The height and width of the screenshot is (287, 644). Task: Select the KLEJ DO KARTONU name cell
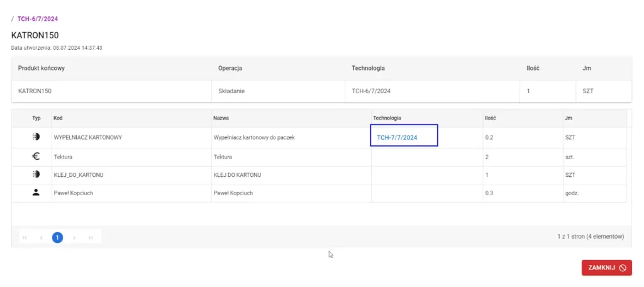pyautogui.click(x=237, y=174)
